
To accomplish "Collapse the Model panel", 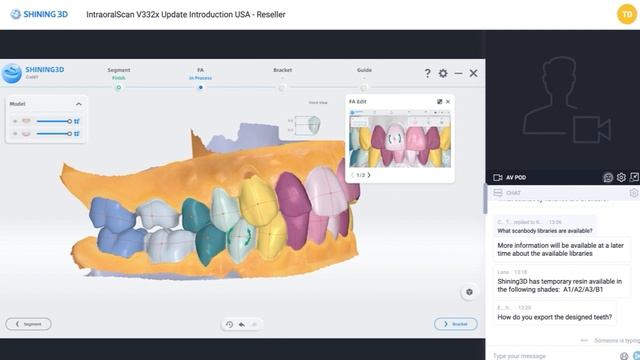I will [79, 104].
